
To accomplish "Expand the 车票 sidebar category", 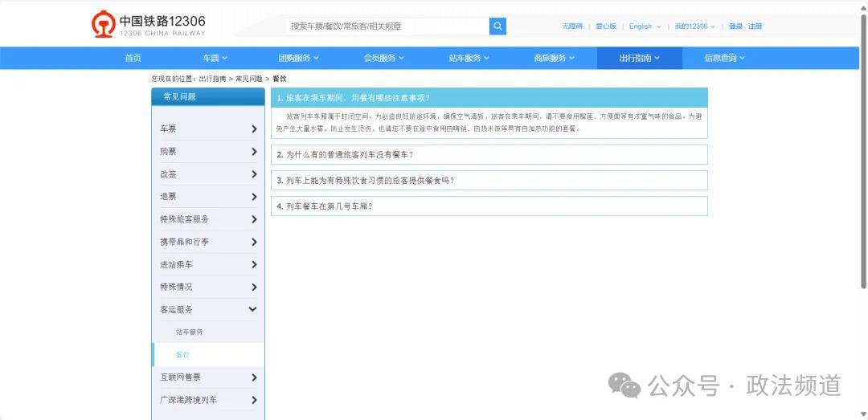I will [x=209, y=129].
